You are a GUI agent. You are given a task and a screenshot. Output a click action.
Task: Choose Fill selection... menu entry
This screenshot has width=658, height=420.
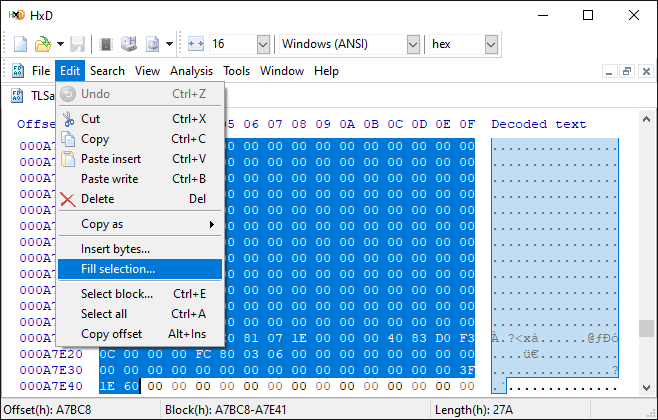(140, 269)
